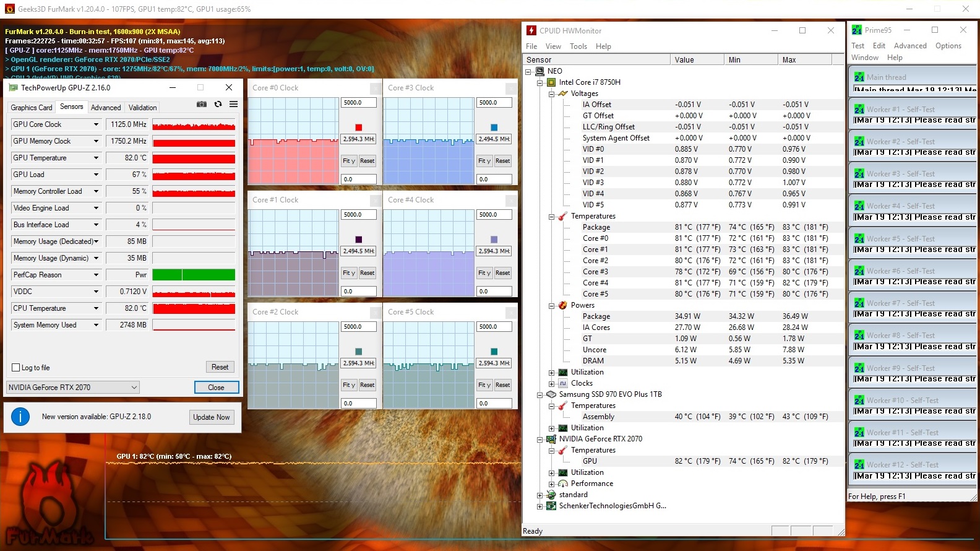Open the GPU Temperature sensor dropdown
The image size is (980, 551).
tap(96, 158)
